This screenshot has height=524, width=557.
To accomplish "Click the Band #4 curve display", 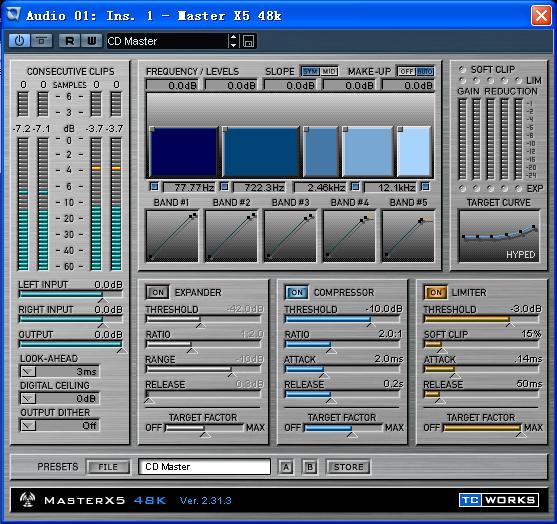I will pyautogui.click(x=349, y=236).
